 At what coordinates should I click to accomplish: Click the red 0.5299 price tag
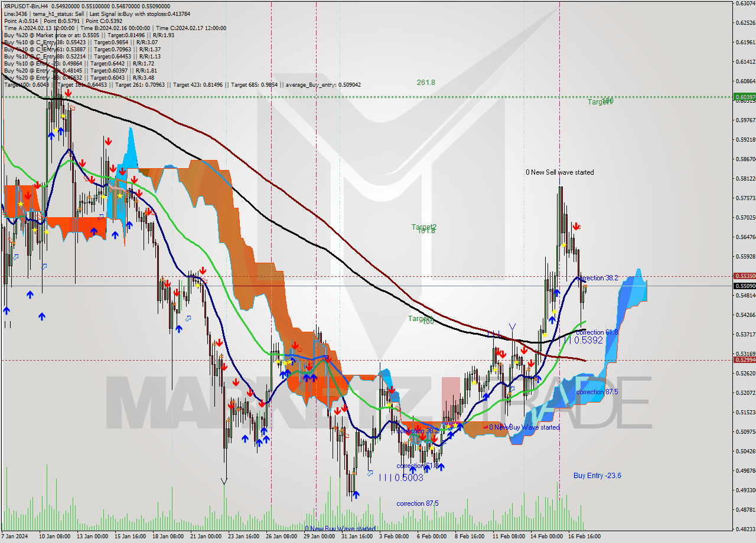tap(744, 359)
